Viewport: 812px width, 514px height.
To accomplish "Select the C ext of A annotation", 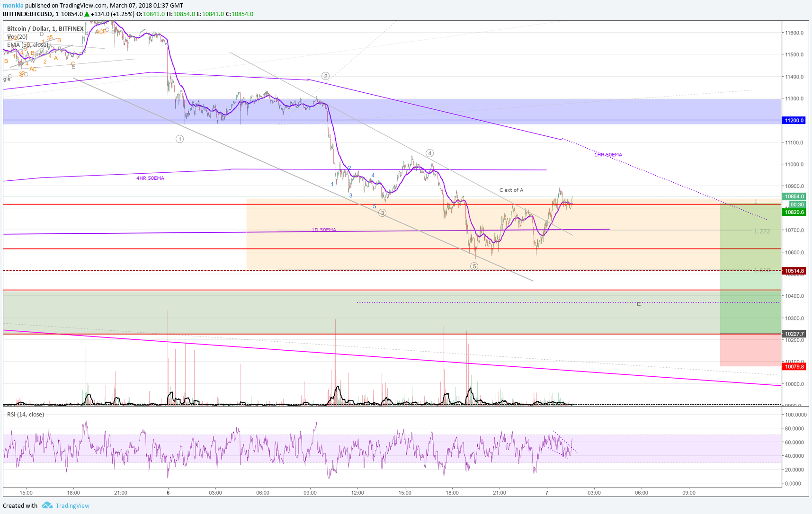I will click(x=511, y=190).
